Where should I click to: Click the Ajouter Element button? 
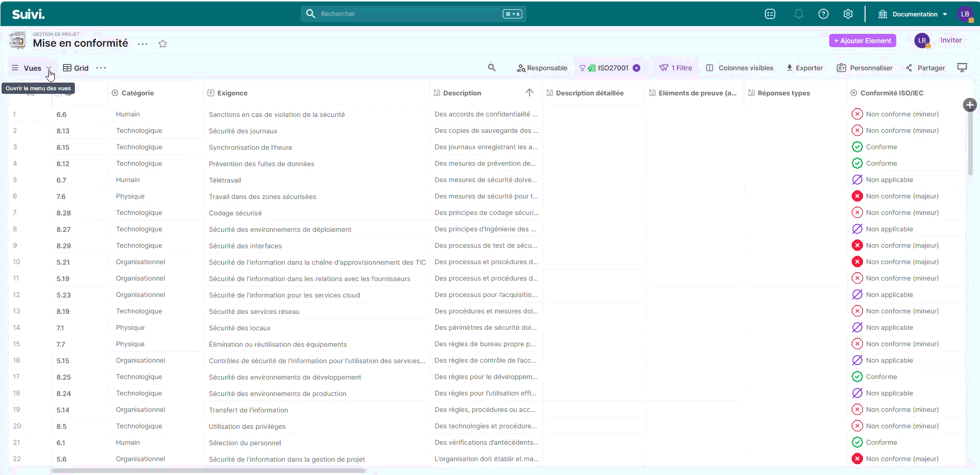pos(862,41)
